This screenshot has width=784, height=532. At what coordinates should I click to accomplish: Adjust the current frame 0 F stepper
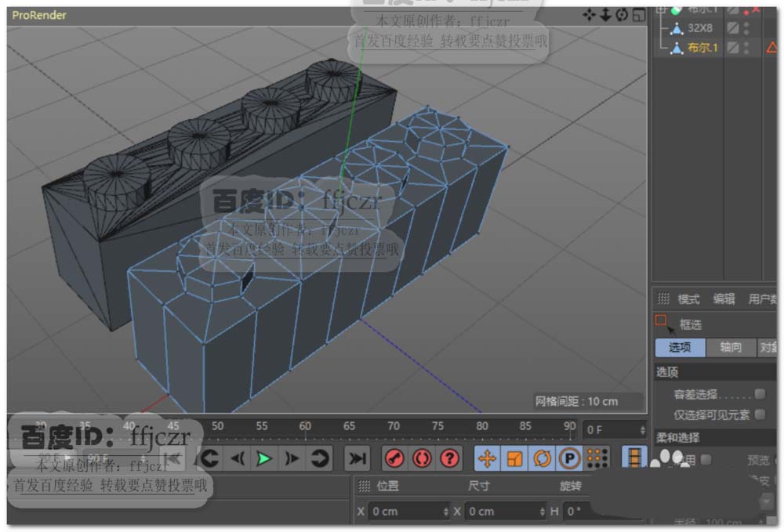click(x=641, y=429)
